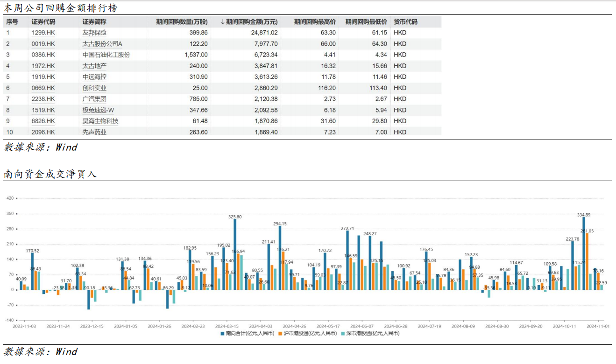This screenshot has width=616, height=364.
Task: Click the 期间回购最低价 column header
Action: [366, 22]
